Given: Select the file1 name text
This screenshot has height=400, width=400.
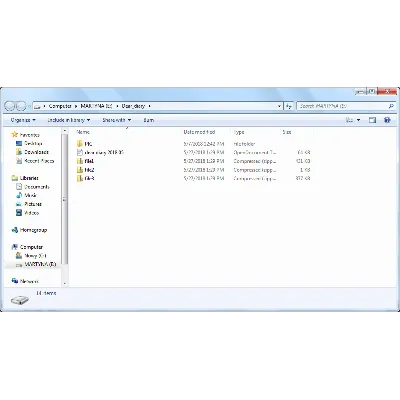Looking at the screenshot, I should 89,161.
